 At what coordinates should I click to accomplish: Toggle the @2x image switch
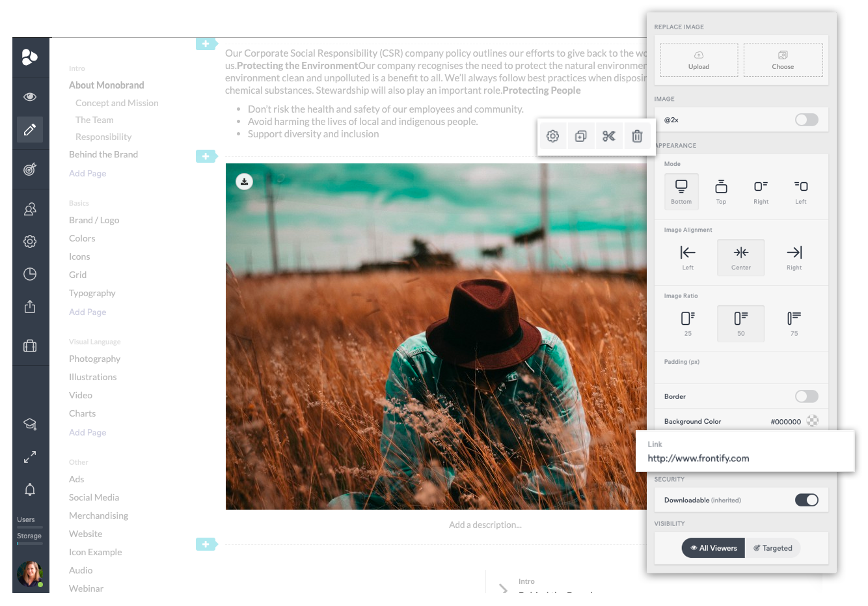pos(807,120)
